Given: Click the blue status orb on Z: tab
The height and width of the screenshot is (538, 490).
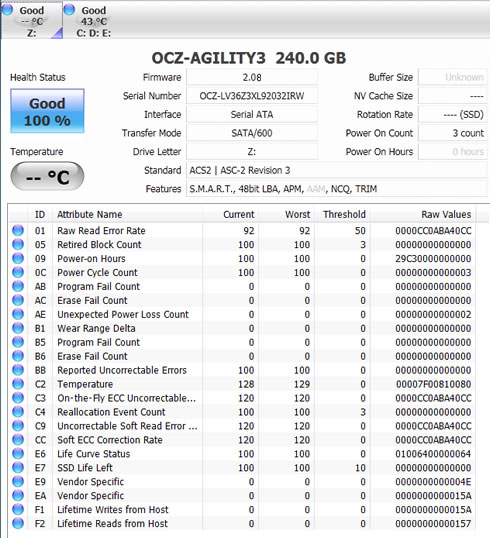Looking at the screenshot, I should [x=8, y=10].
